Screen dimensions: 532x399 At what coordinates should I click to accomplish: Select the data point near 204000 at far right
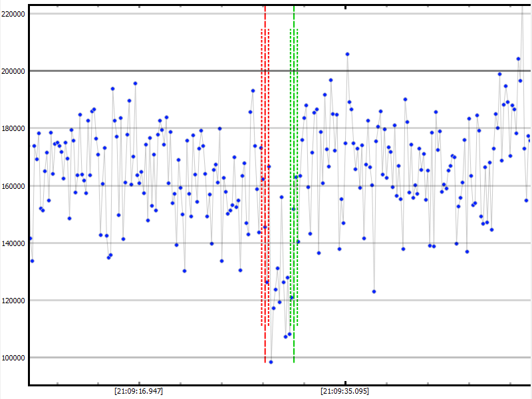tap(518, 59)
